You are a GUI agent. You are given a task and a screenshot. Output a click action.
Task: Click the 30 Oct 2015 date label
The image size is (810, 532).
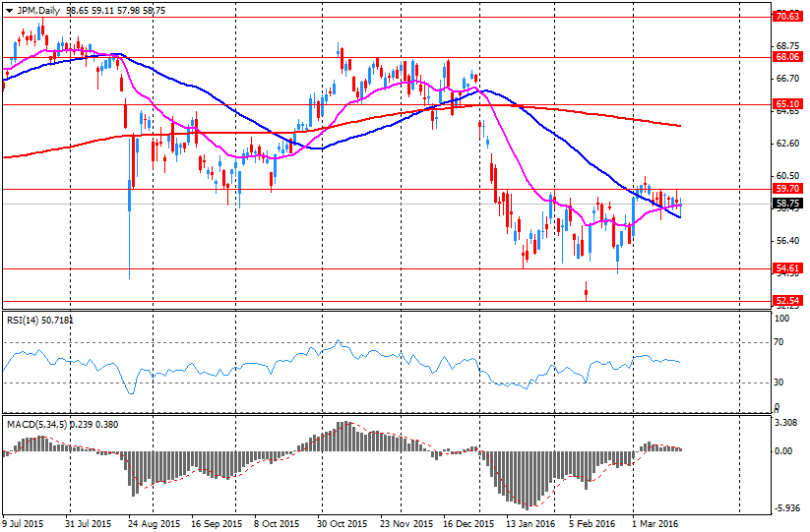[343, 524]
